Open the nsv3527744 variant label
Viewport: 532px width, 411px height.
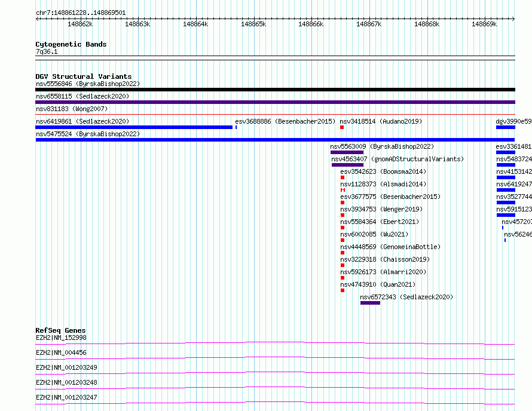click(514, 197)
